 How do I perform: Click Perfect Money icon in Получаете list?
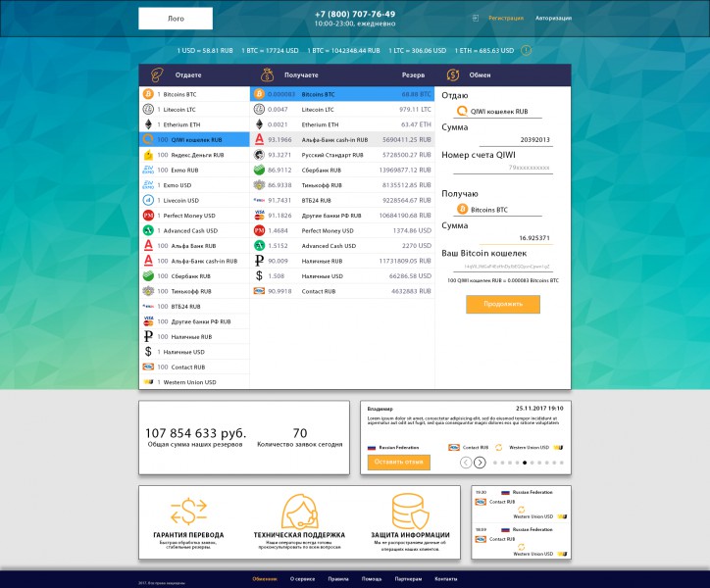pos(259,230)
